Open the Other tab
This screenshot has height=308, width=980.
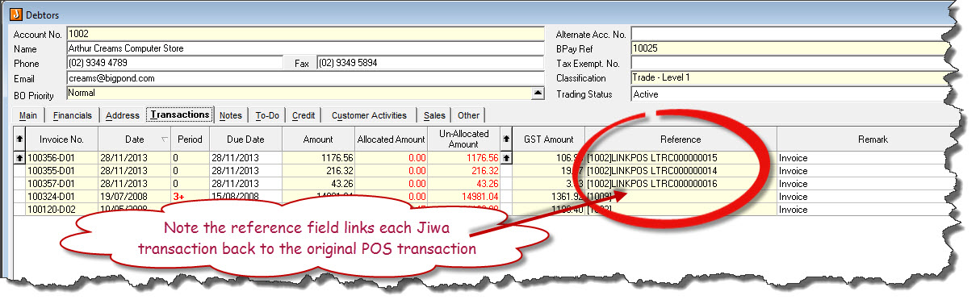pos(468,115)
